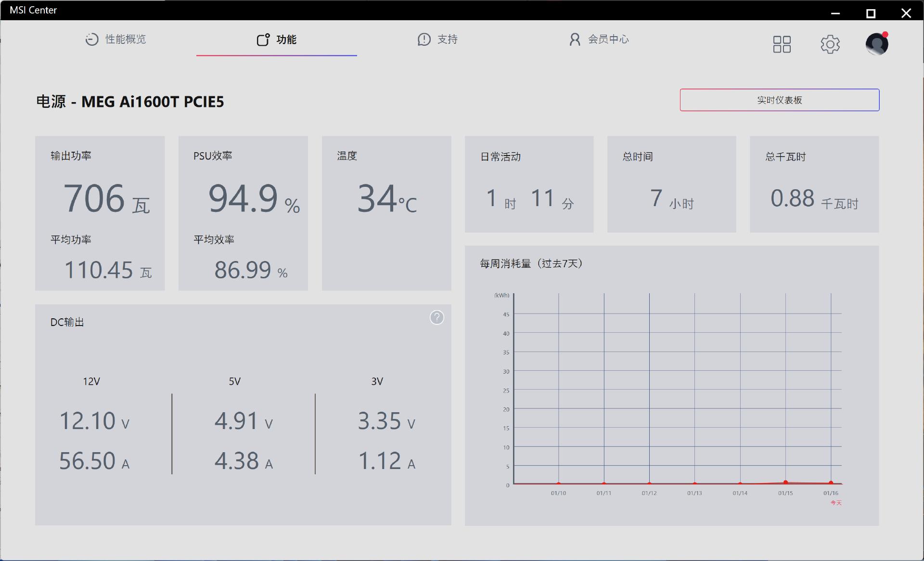This screenshot has width=924, height=561.
Task: Open the apps grid view icon
Action: coord(782,44)
